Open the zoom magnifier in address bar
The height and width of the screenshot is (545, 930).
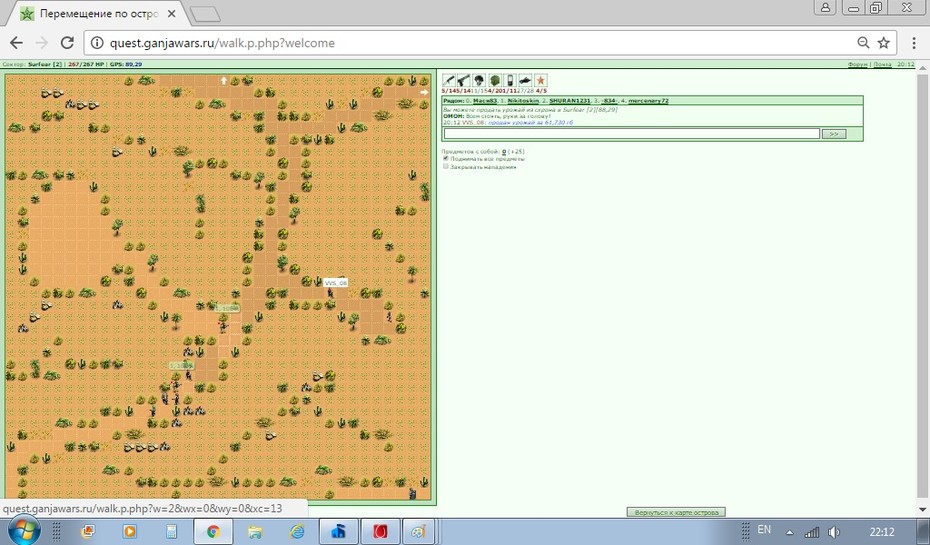863,43
